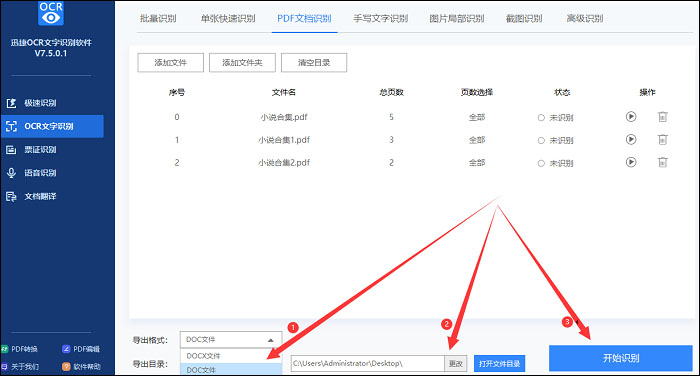Delete 小说合集.pdf with trash icon
The image size is (700, 376).
pos(662,117)
